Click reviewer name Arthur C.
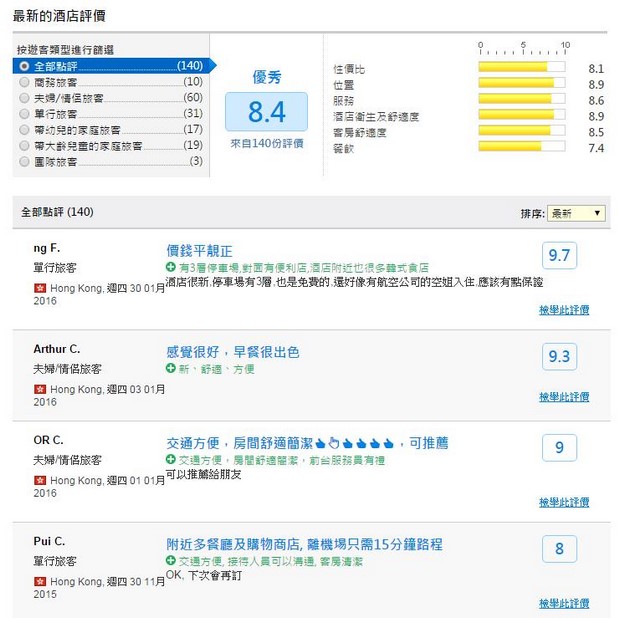The height and width of the screenshot is (618, 620). (x=57, y=349)
